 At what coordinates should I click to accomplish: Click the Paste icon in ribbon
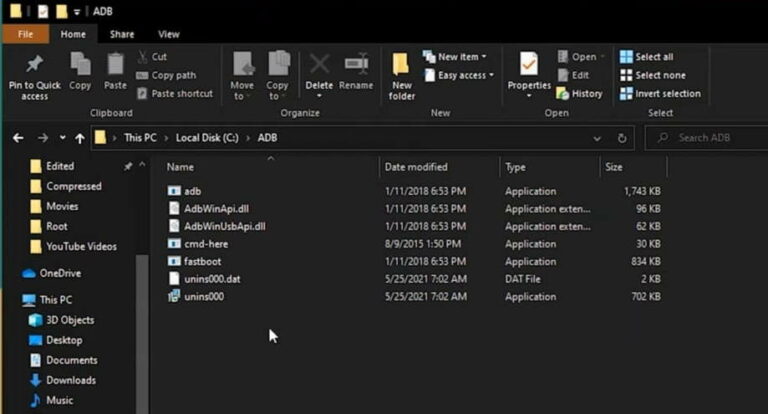pyautogui.click(x=115, y=66)
